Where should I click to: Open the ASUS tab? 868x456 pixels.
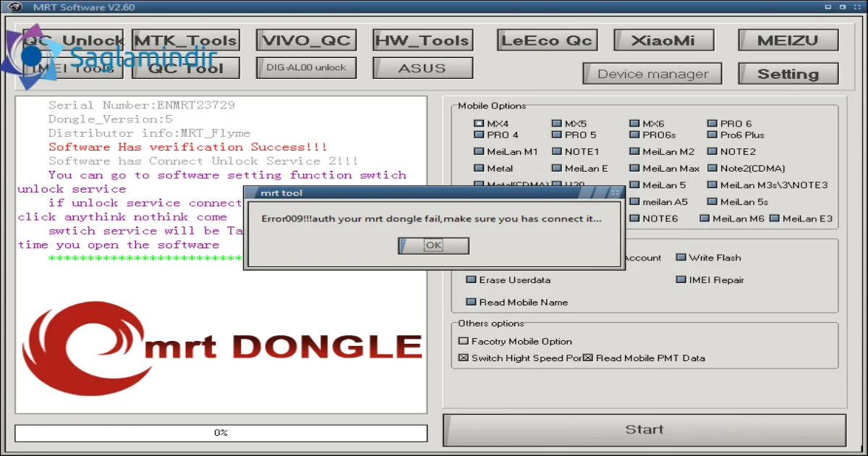coord(422,68)
